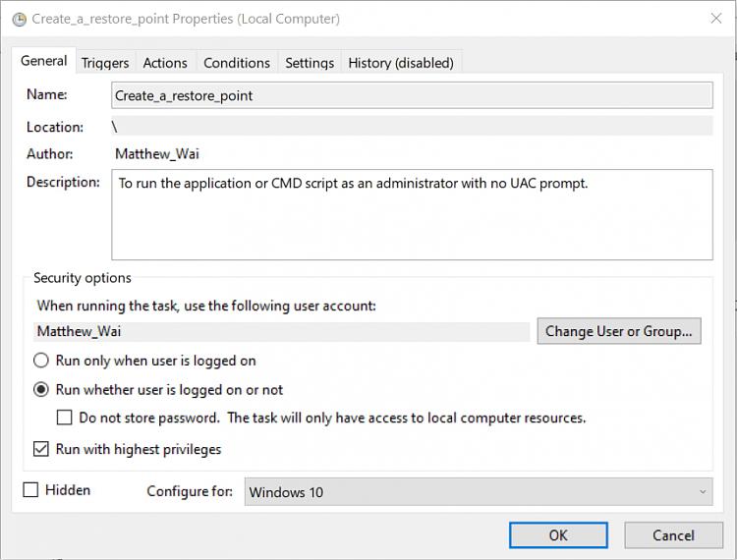Image resolution: width=737 pixels, height=560 pixels.
Task: Select the General tab
Action: click(x=43, y=61)
